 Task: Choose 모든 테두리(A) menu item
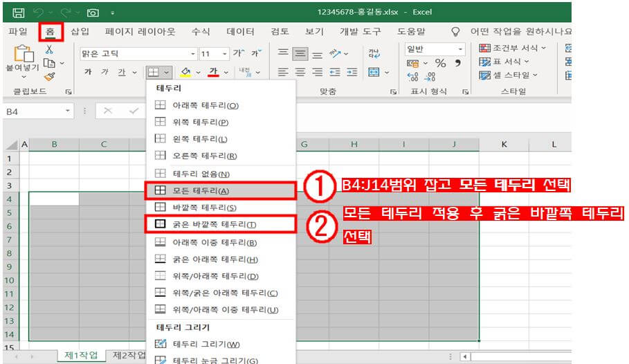point(220,190)
